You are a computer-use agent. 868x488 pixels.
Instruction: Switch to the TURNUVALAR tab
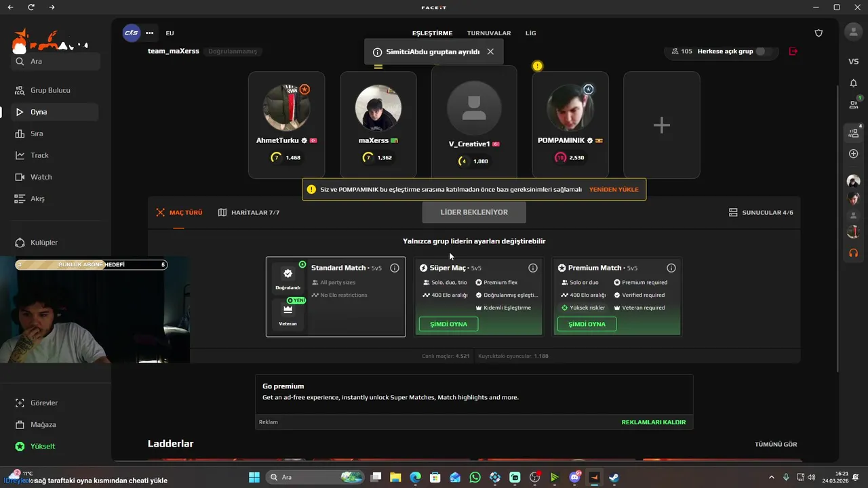click(489, 33)
